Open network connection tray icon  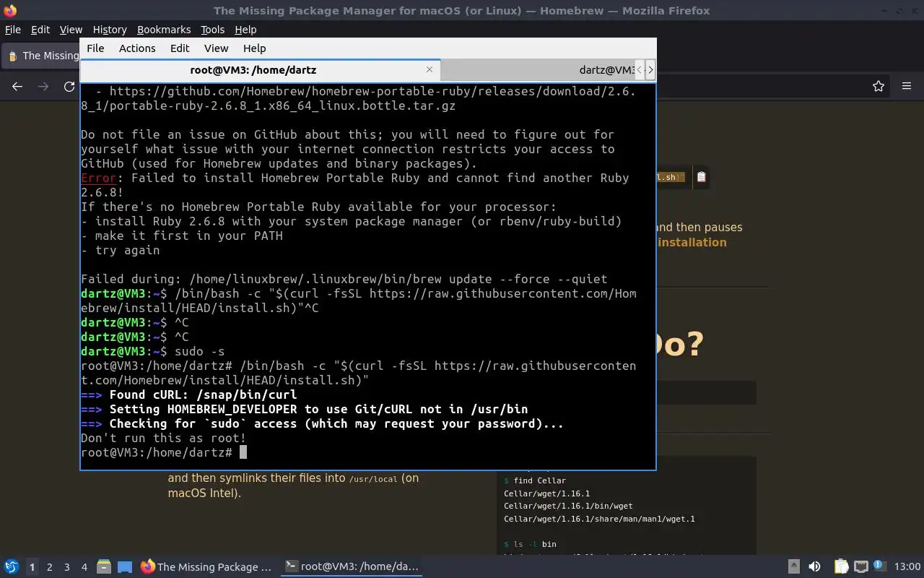click(x=860, y=567)
